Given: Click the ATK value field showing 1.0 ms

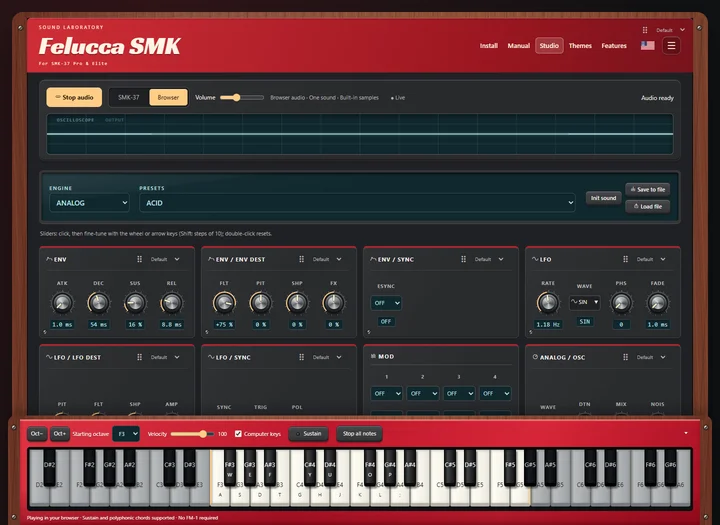Looking at the screenshot, I should pos(62,324).
